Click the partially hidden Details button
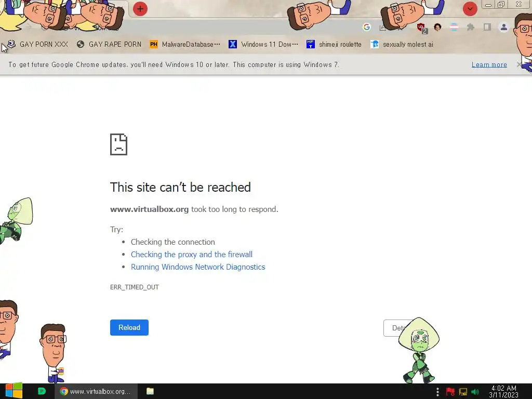This screenshot has height=399, width=532. [395, 328]
